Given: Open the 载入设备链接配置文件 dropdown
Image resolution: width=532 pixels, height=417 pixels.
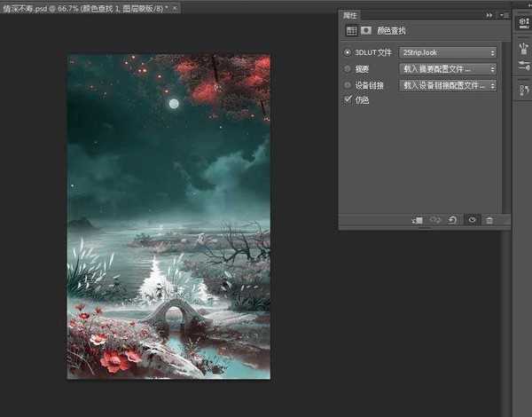Looking at the screenshot, I should pos(448,85).
